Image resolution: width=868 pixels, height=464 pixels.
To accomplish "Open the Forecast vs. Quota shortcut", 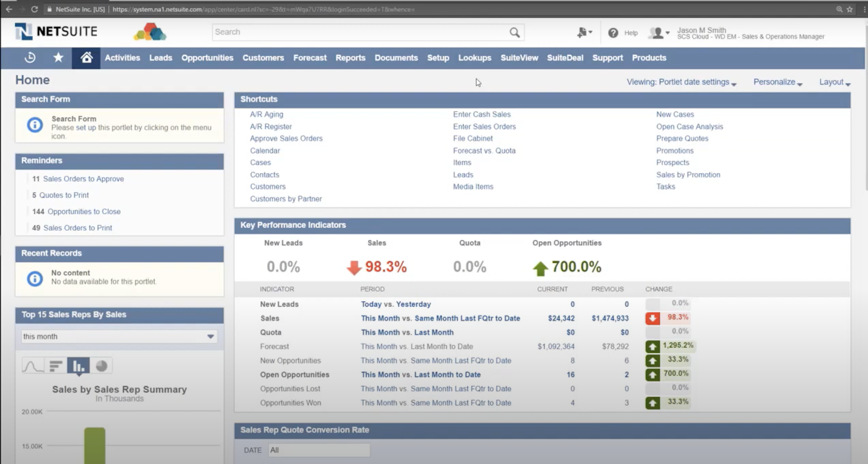I will tap(484, 151).
